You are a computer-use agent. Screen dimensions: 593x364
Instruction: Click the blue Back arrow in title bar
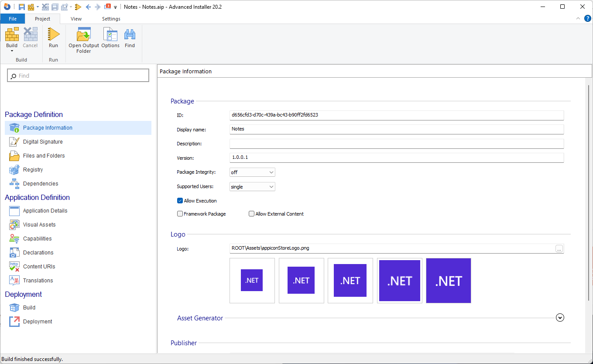tap(88, 7)
